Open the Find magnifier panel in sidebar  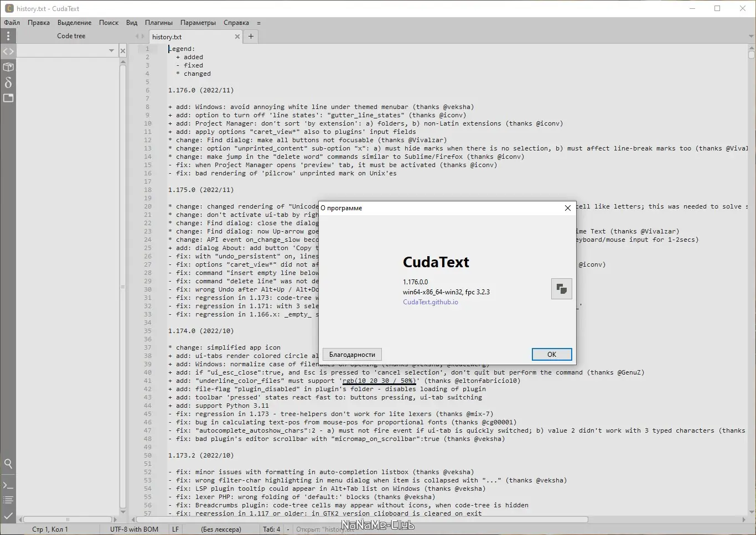[8, 464]
